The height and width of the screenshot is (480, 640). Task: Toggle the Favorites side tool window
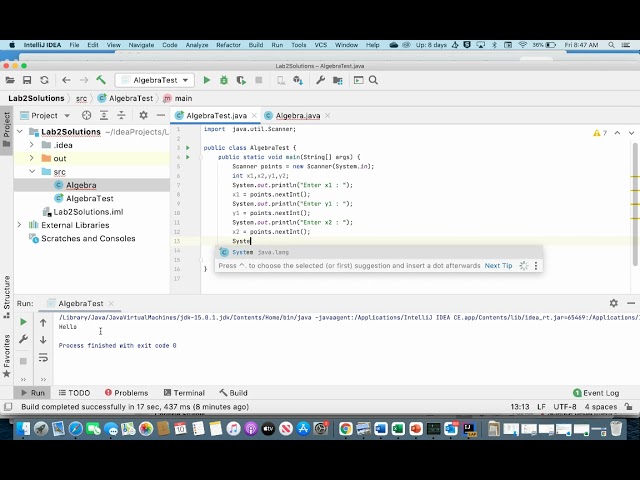(7, 356)
